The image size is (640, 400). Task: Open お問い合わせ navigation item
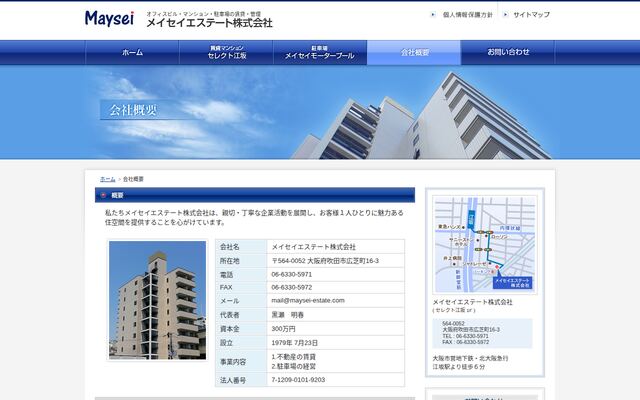pos(508,53)
